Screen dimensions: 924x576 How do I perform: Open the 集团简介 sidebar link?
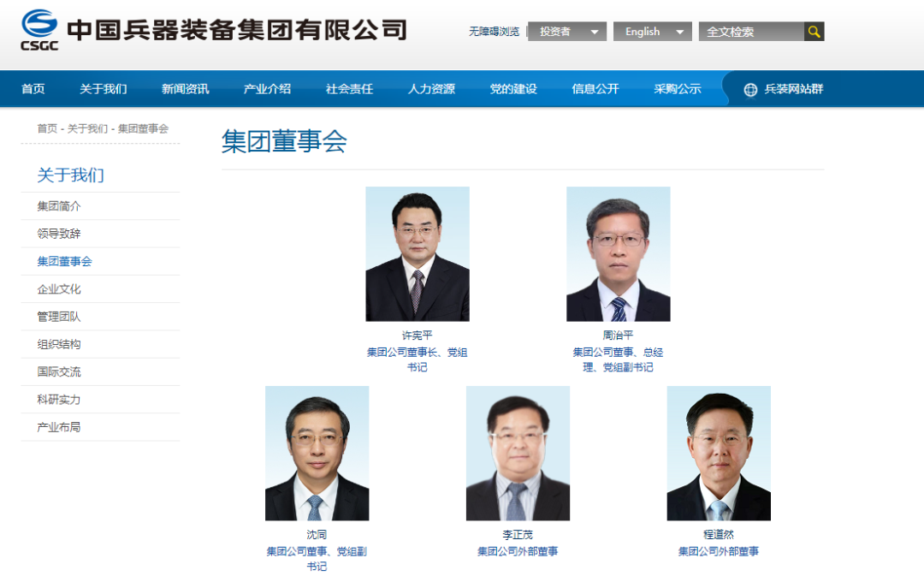57,206
